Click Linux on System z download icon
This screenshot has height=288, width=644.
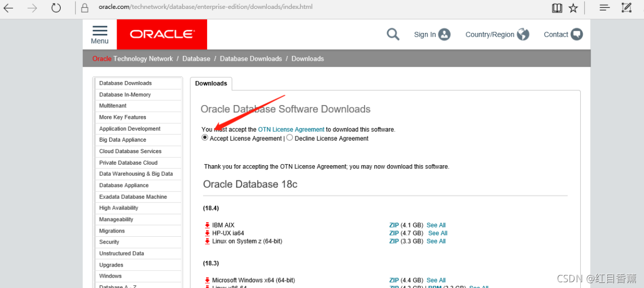(207, 241)
